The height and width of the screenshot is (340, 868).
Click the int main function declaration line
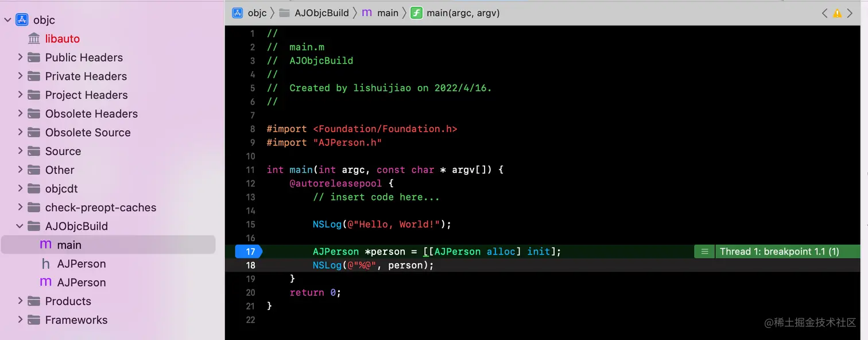coord(385,169)
